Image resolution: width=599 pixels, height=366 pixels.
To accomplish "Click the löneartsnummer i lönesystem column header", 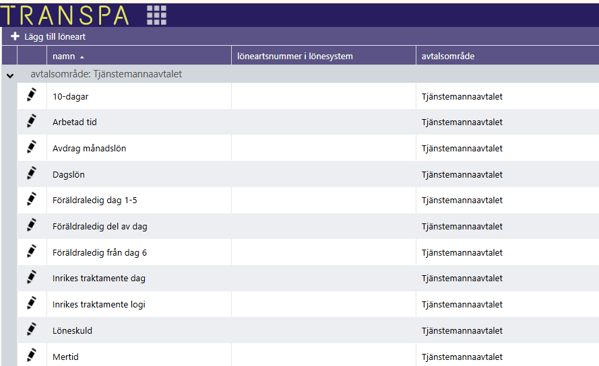I will pyautogui.click(x=324, y=56).
